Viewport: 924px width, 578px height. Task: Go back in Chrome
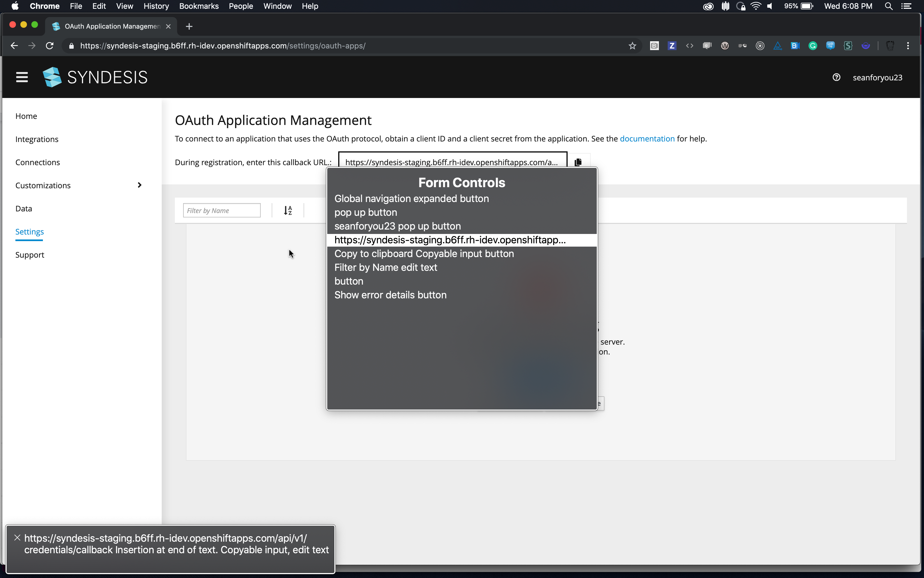coord(14,45)
